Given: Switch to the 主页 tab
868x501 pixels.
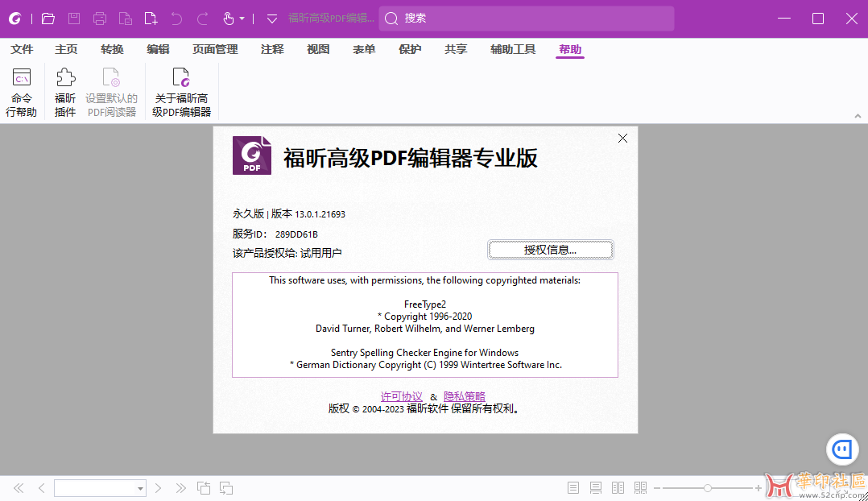Looking at the screenshot, I should (66, 49).
